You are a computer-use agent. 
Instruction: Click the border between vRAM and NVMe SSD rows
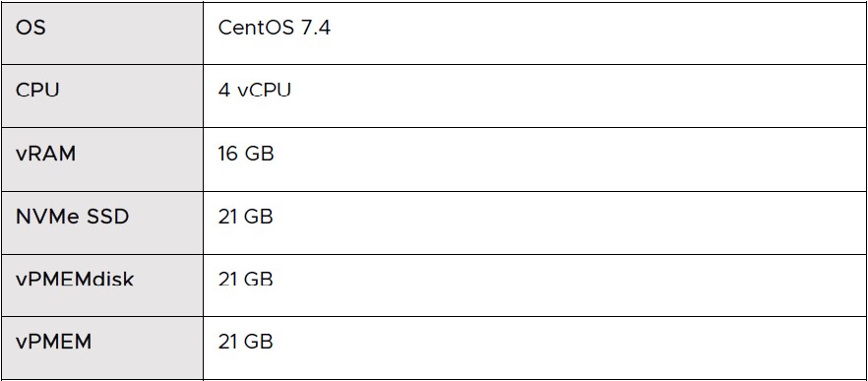point(434,191)
